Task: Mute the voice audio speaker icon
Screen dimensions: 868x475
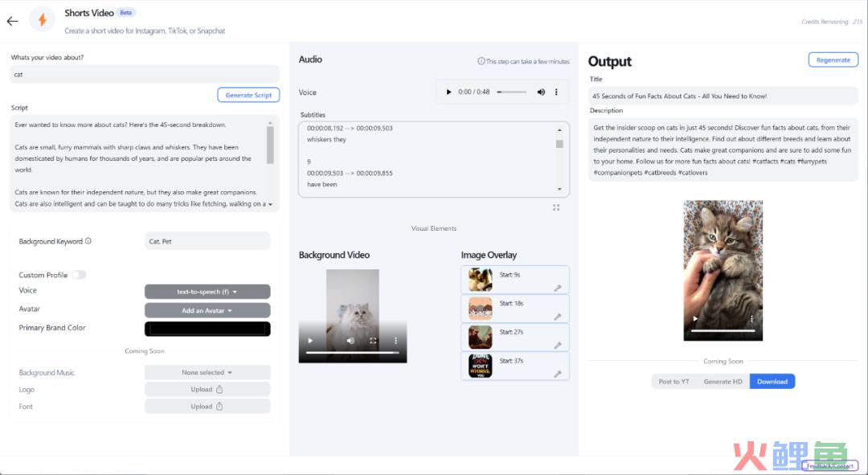Action: click(x=541, y=92)
